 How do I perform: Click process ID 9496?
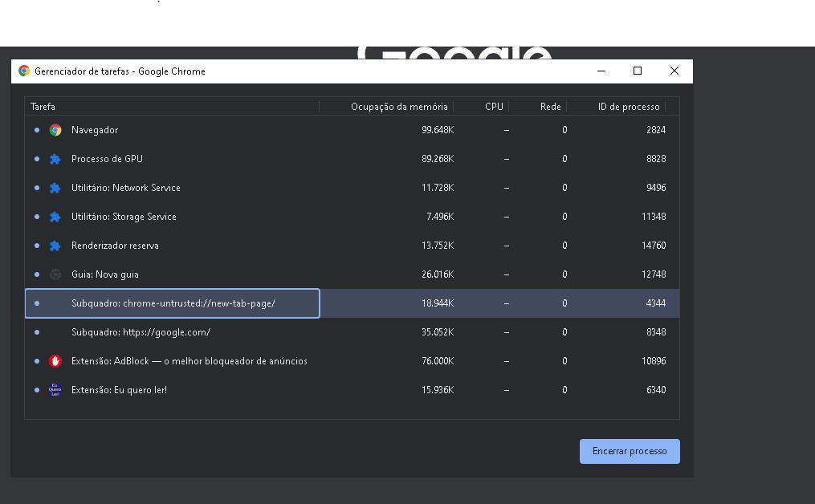point(656,188)
